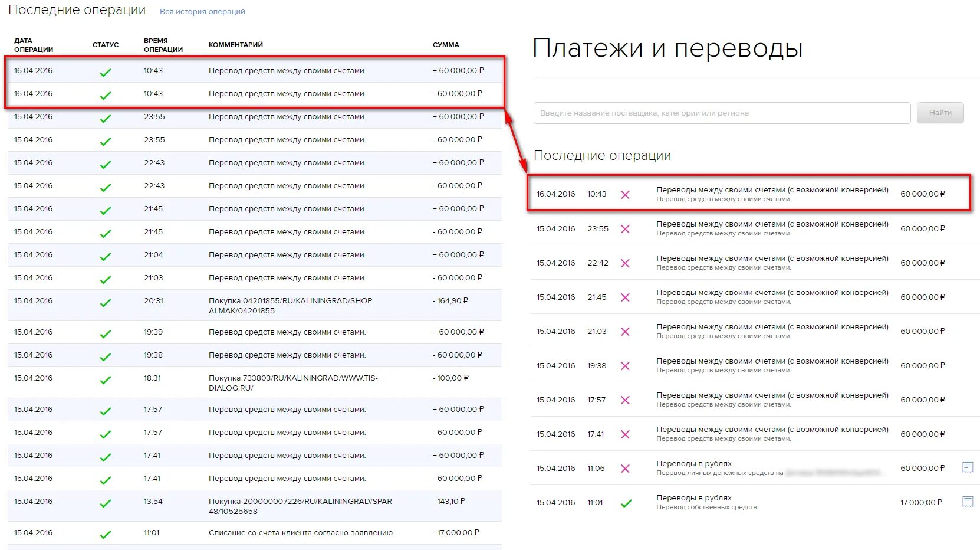Click amount '- 164,90 ₽'
This screenshot has width=980, height=550.
[450, 300]
